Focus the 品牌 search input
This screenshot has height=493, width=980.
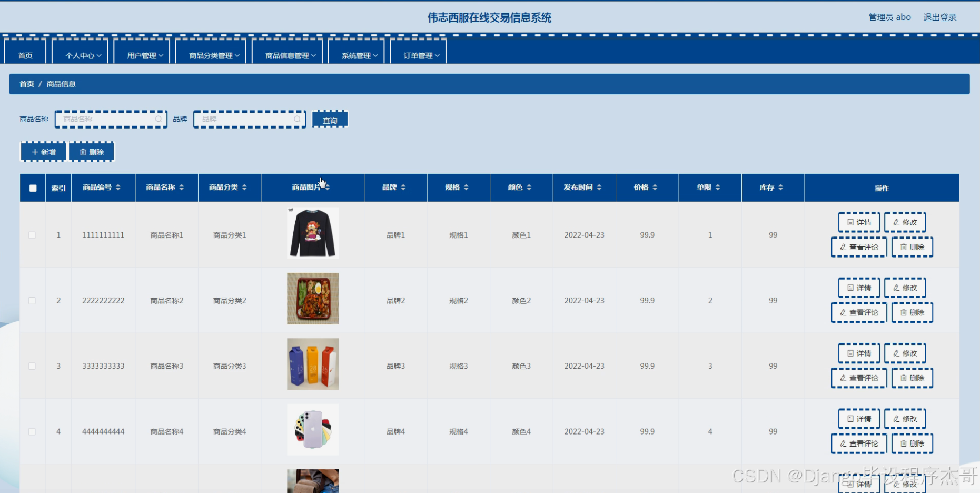coord(250,120)
